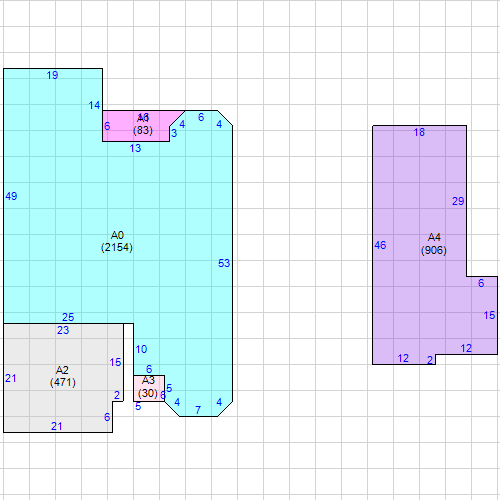Select the A4 (906) area label
Viewport: 500px width, 500px height.
coord(434,244)
